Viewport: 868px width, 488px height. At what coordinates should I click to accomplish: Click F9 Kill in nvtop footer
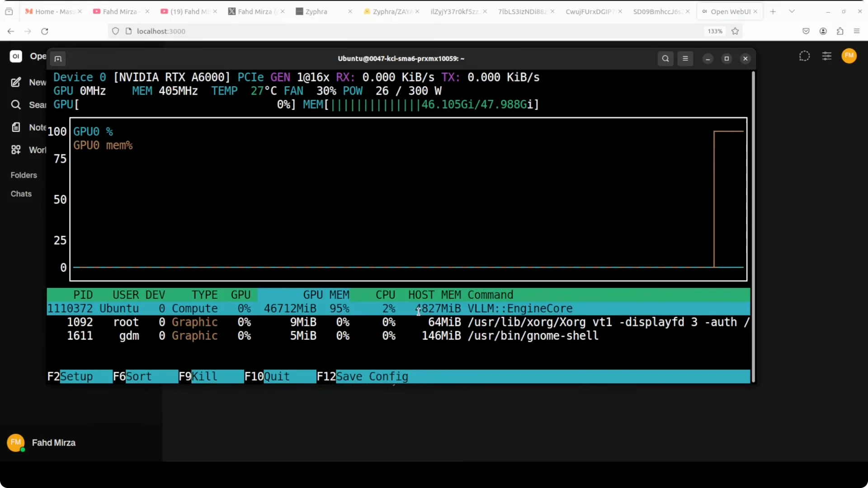point(211,376)
